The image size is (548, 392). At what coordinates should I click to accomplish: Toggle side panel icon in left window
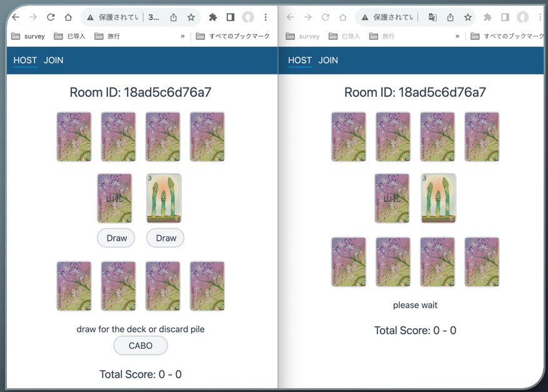coord(231,17)
